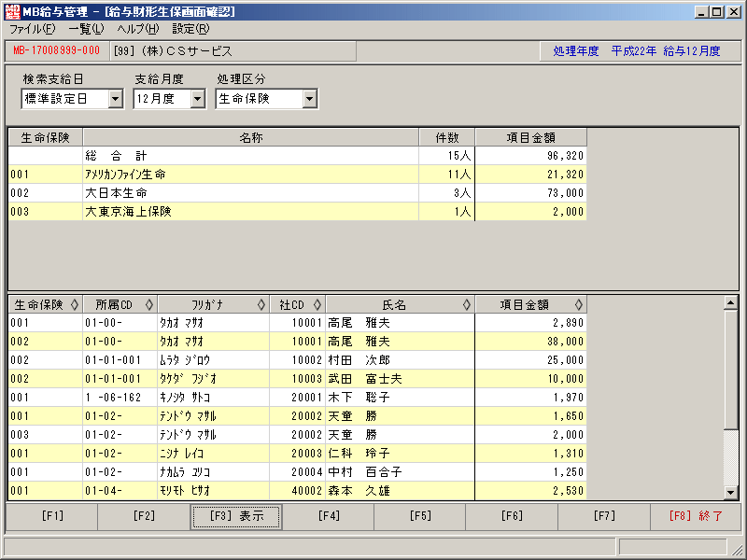Sort detail list by フリガナ column
This screenshot has width=747, height=560.
(214, 305)
